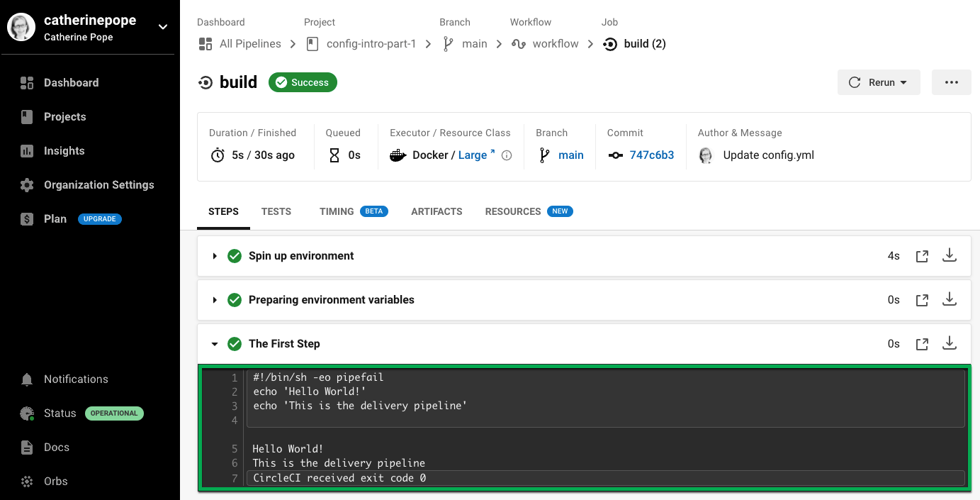Switch to the ARTIFACTS tab
Viewport: 980px width, 500px height.
click(437, 211)
